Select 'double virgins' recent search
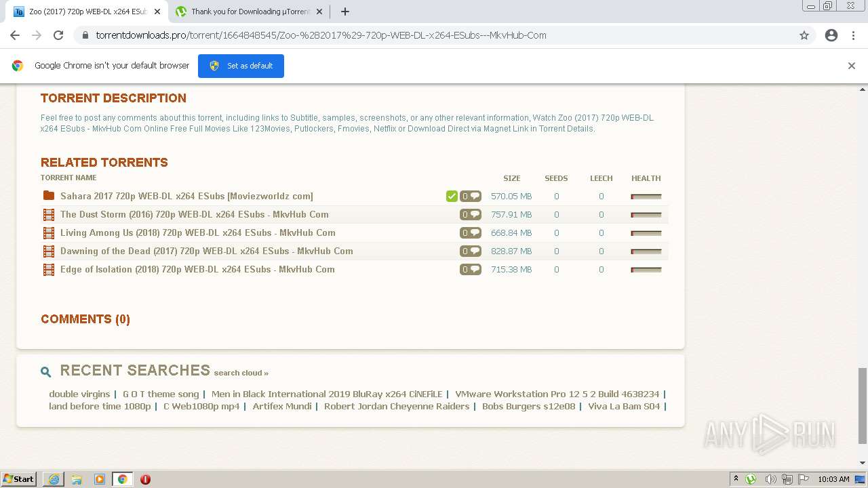 79,394
